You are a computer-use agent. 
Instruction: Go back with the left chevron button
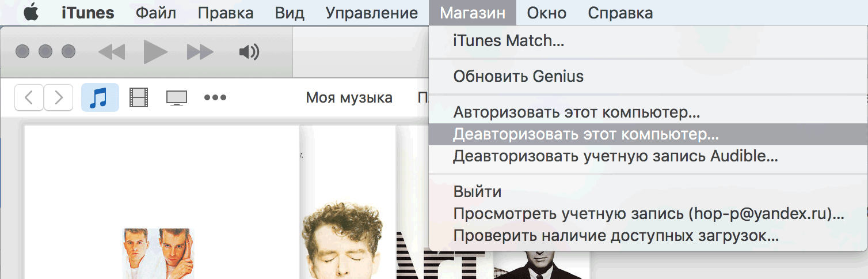[29, 97]
